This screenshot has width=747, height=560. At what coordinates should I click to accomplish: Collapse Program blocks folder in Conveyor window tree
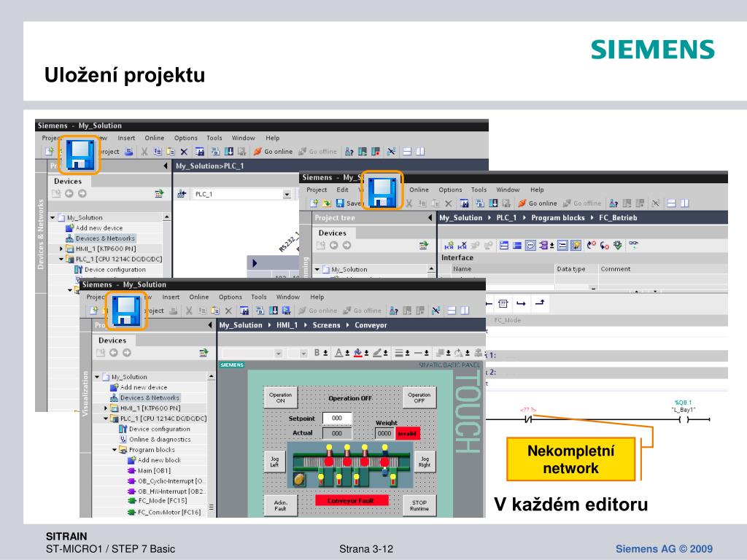(x=115, y=449)
